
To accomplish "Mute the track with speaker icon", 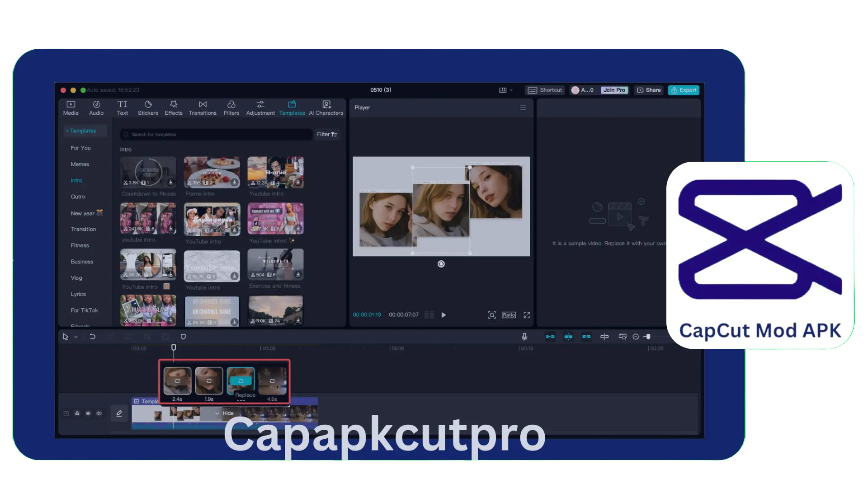I will [99, 413].
